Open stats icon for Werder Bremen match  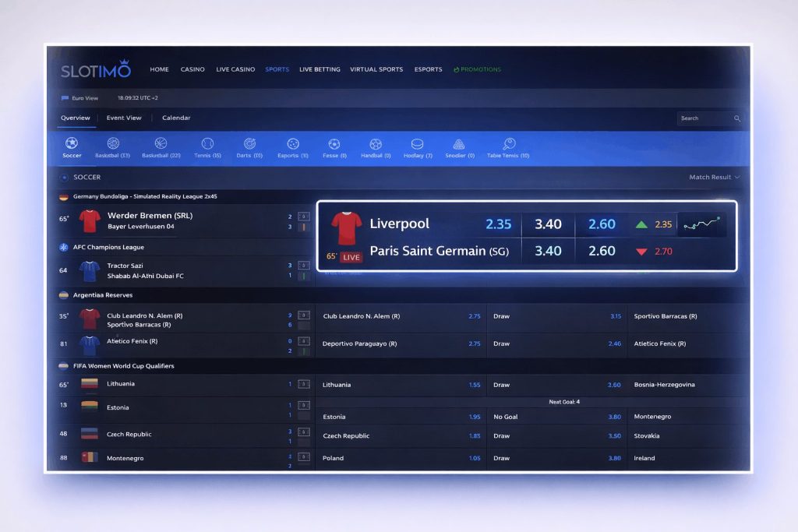(304, 217)
